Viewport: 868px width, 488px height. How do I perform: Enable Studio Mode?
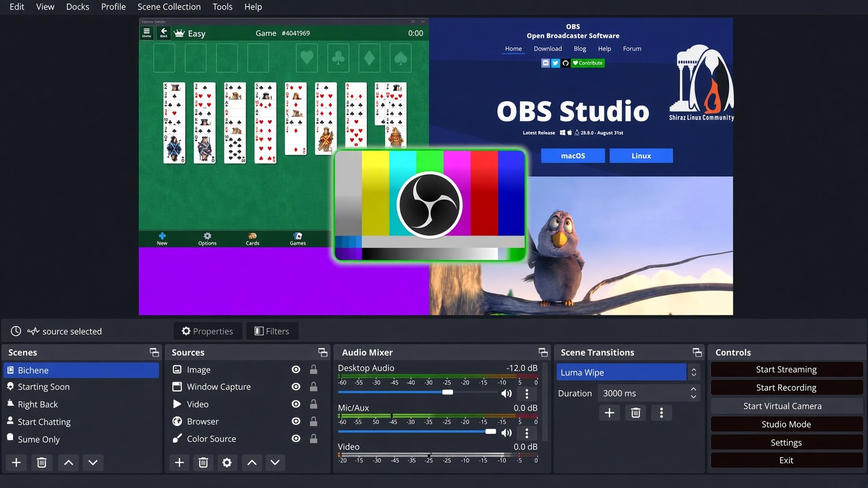click(787, 424)
